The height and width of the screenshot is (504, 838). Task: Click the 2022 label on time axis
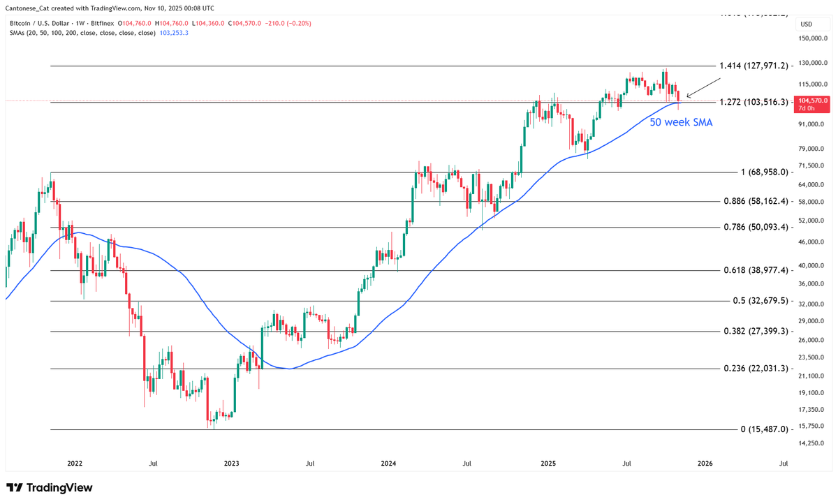[x=75, y=463]
